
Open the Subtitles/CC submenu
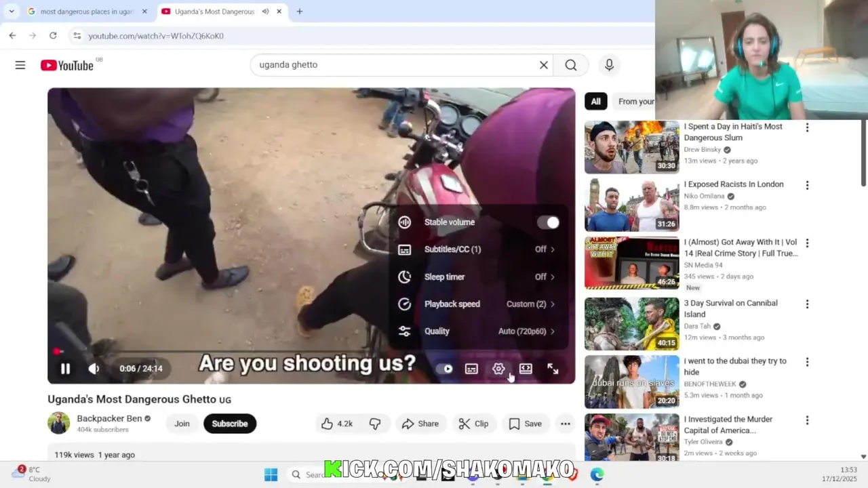coord(479,249)
